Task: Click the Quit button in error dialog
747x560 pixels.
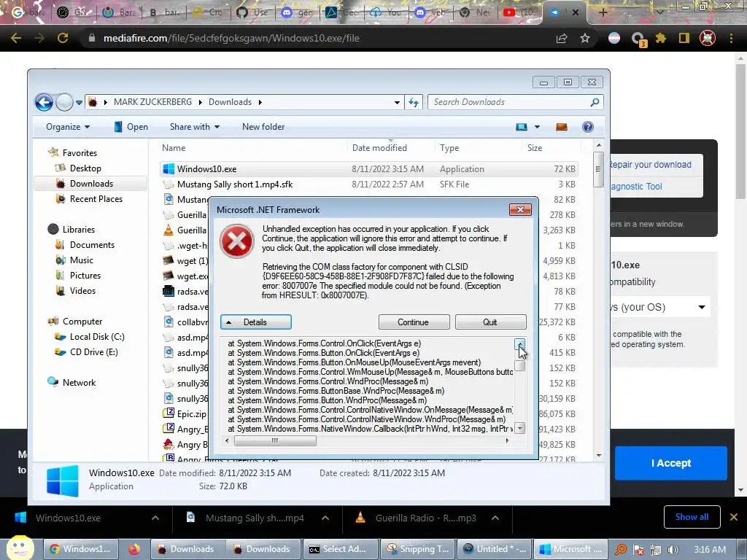Action: [491, 322]
